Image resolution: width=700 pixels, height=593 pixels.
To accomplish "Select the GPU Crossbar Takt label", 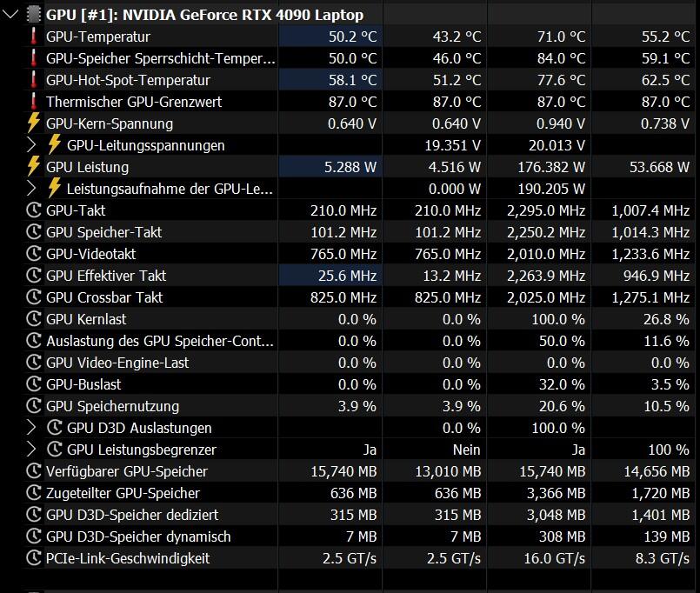I will click(104, 297).
